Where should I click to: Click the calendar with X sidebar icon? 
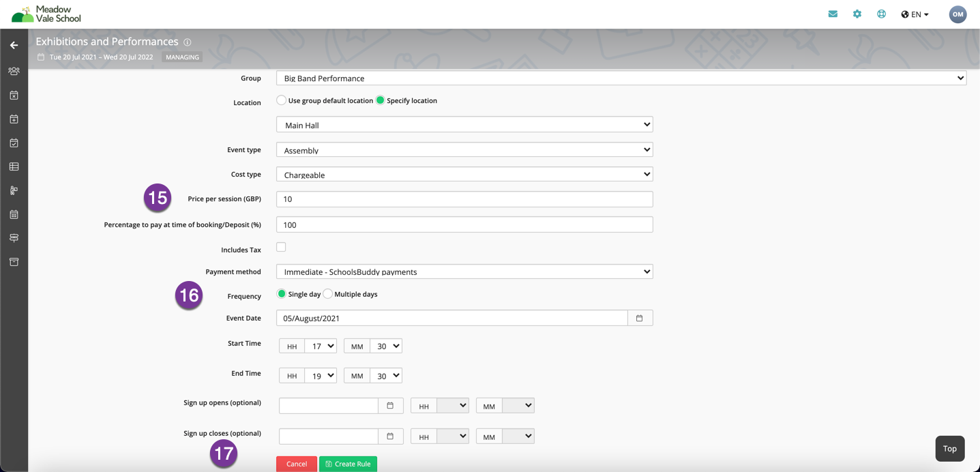[x=14, y=95]
